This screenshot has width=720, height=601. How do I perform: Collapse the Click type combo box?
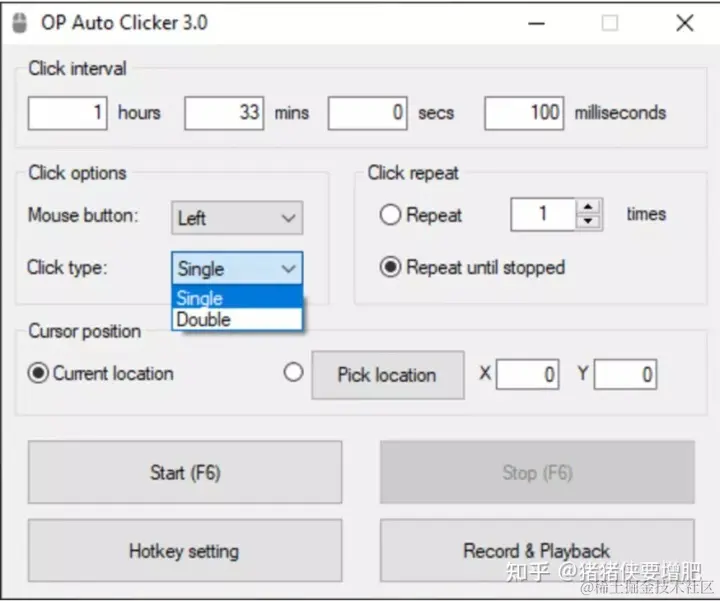coord(237,268)
